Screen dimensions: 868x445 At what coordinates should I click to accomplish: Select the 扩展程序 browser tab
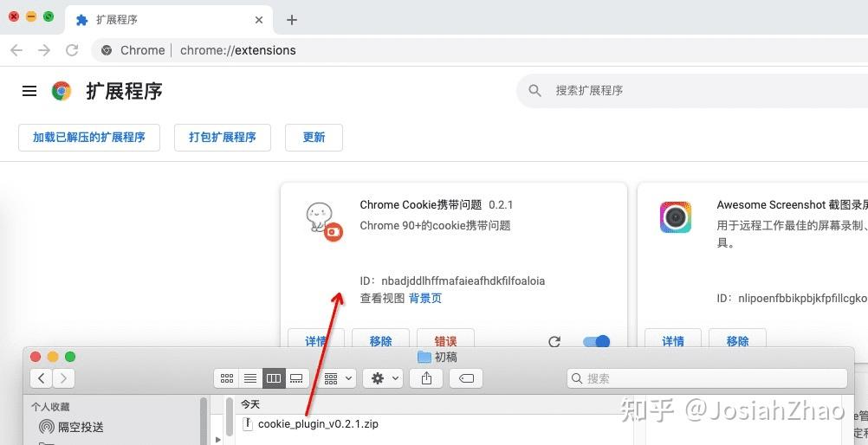coord(169,20)
